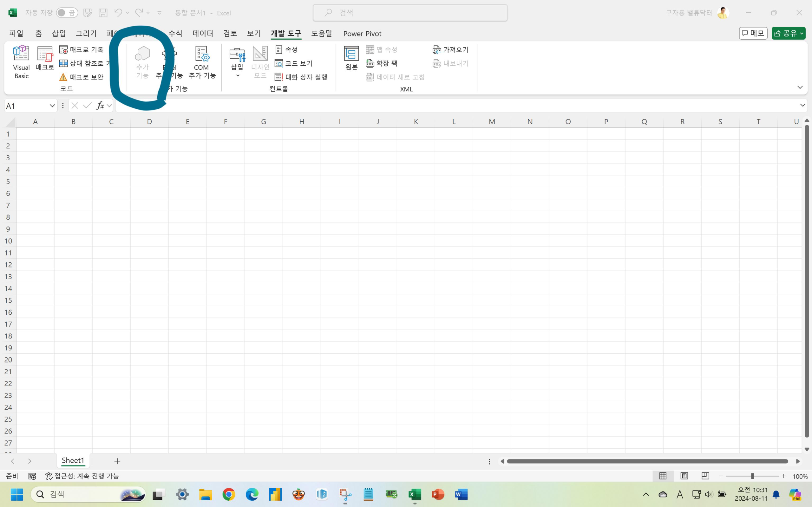The height and width of the screenshot is (507, 812).
Task: Switch to Page Layout view in status bar
Action: pos(684,476)
